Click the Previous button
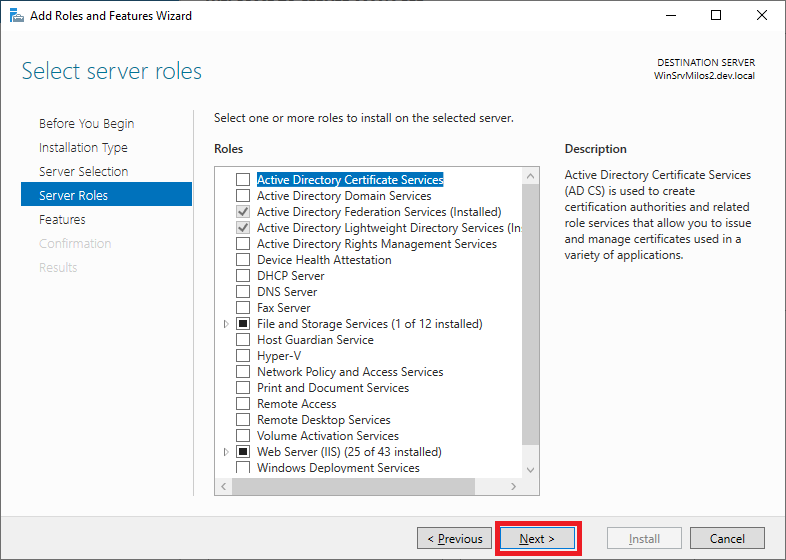Viewport: 786px width, 560px height. (455, 539)
